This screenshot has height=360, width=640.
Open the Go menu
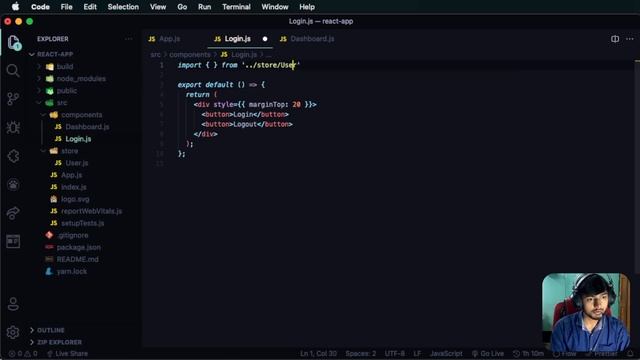coord(182,7)
